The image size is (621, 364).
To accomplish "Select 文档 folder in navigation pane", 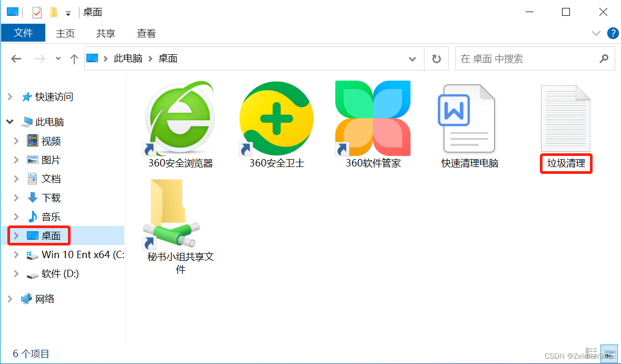I will [x=44, y=179].
